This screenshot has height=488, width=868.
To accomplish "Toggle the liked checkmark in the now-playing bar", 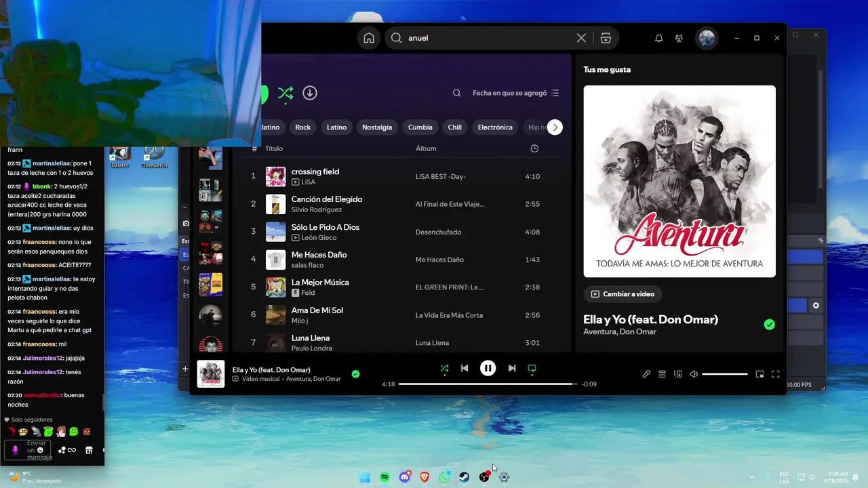I will (x=355, y=373).
